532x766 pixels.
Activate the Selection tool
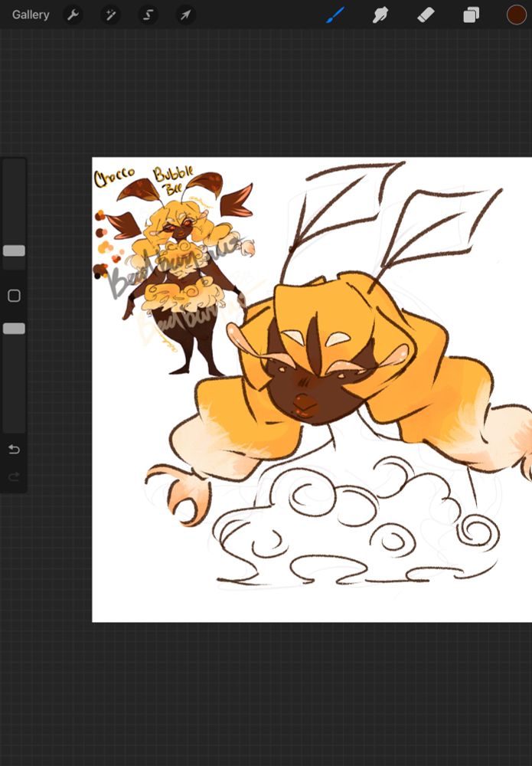(x=148, y=15)
